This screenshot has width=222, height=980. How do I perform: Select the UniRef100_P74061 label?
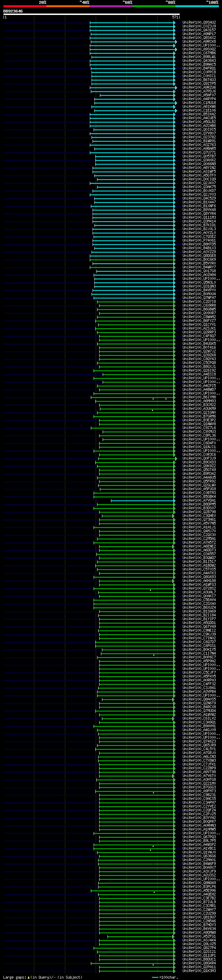click(199, 241)
